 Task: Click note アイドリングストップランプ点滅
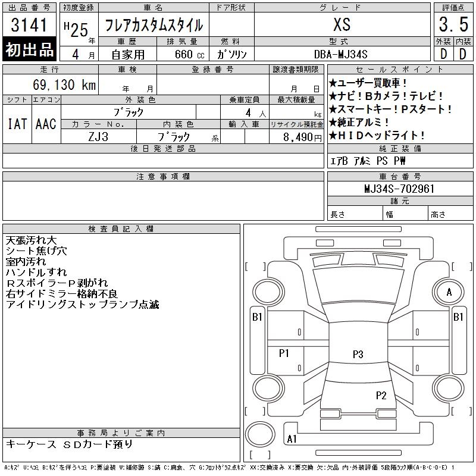click(82, 305)
